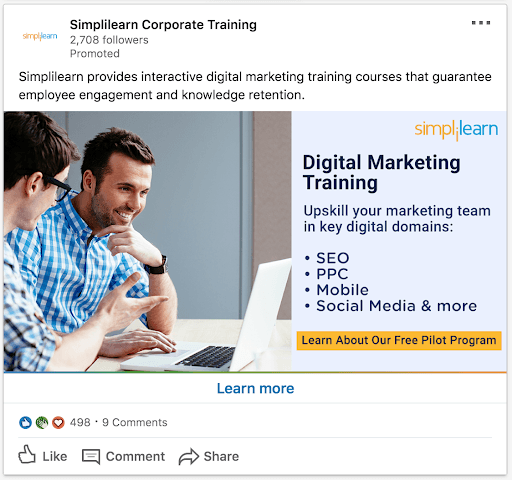Open the three-dot post options menu
Image resolution: width=512 pixels, height=480 pixels.
481,23
